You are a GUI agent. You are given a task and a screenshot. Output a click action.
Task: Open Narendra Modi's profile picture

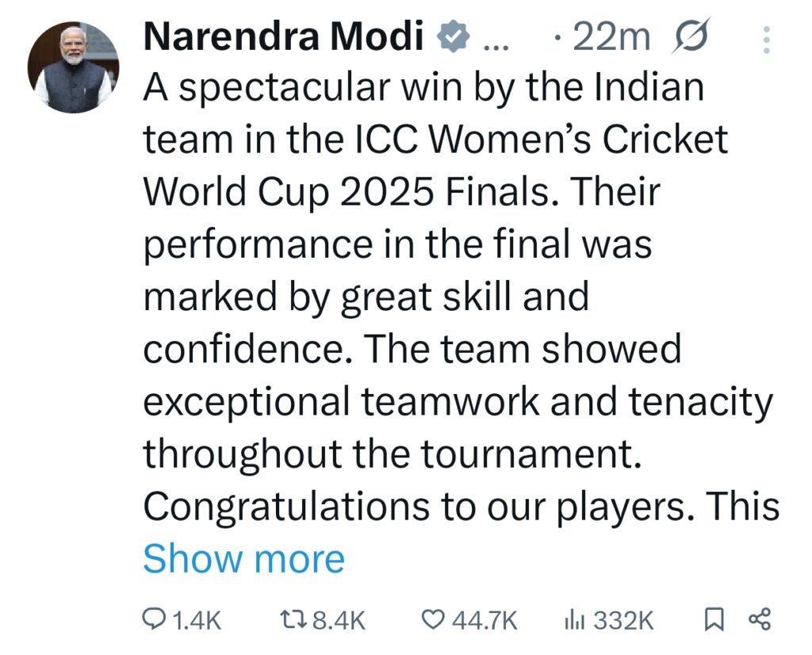73,67
